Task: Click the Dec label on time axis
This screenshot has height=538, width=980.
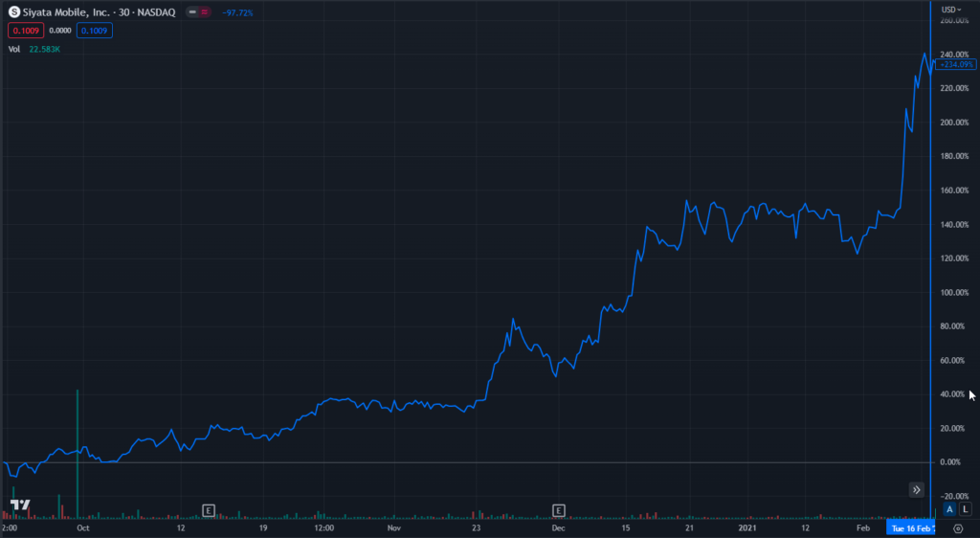Action: point(558,528)
